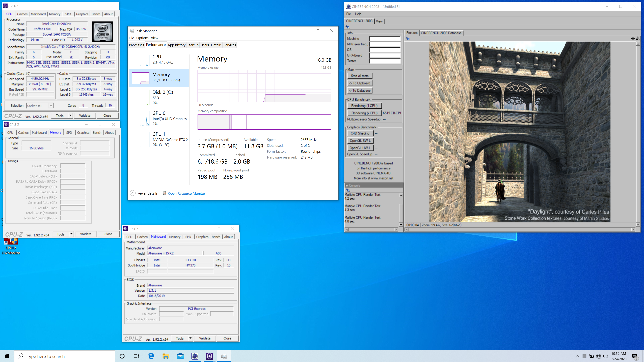Select Disk 0 (C:) in Task Manager sidebar

pyautogui.click(x=159, y=97)
